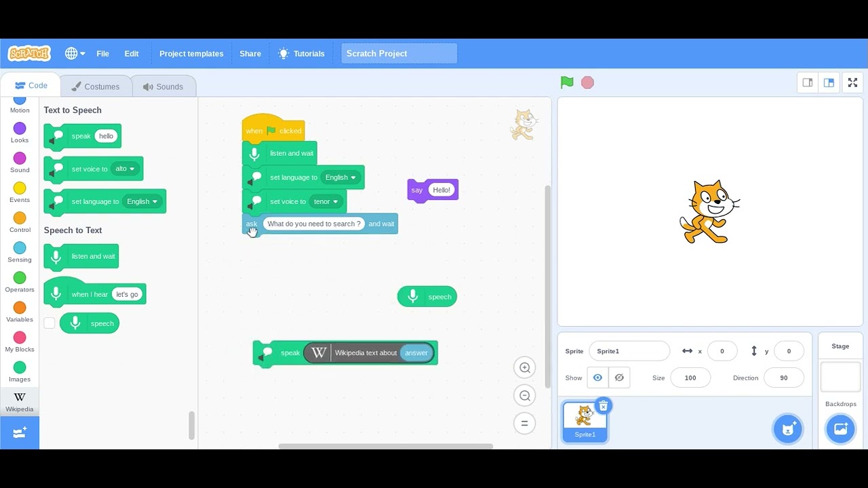The height and width of the screenshot is (488, 868).
Task: Switch to the Code tab
Action: point(31,85)
